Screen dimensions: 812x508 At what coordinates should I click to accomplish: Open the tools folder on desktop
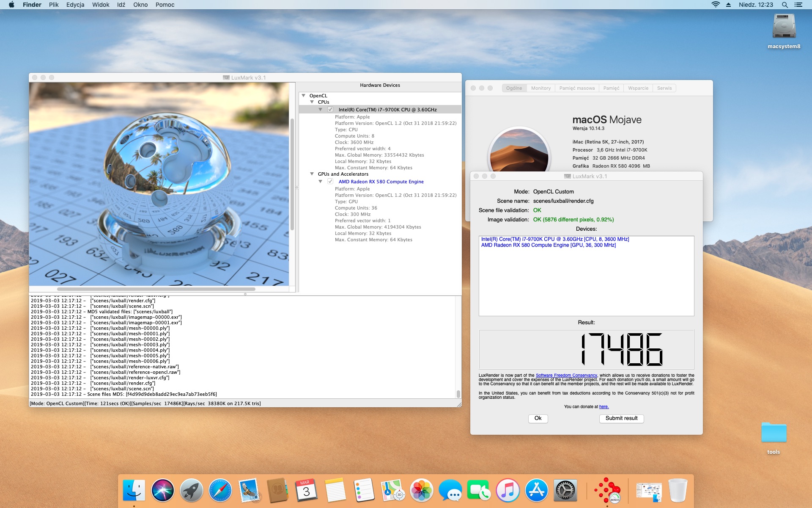click(x=774, y=433)
